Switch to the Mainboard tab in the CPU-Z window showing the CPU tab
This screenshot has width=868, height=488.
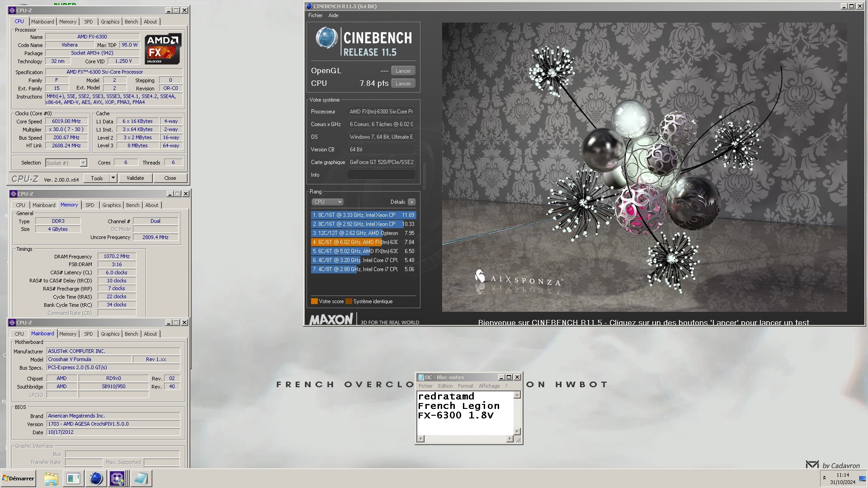point(42,22)
